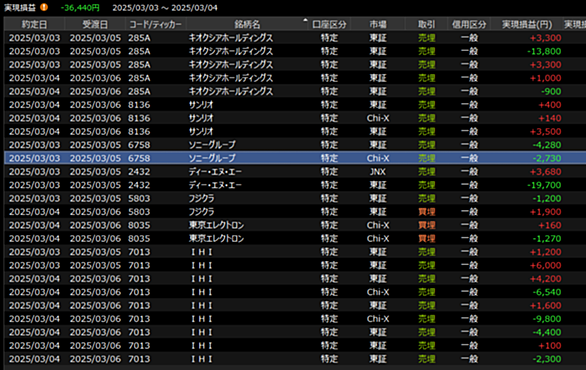Click the total -36,440円 value
The image size is (586, 370).
(x=80, y=7)
